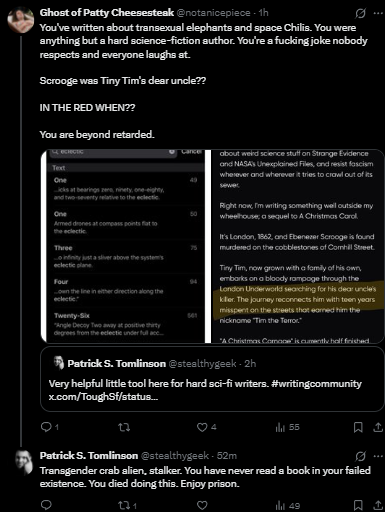Reply to Patrick S. Tomlinson's bottom post
Image resolution: width=385 pixels, height=512 pixels.
[46, 505]
